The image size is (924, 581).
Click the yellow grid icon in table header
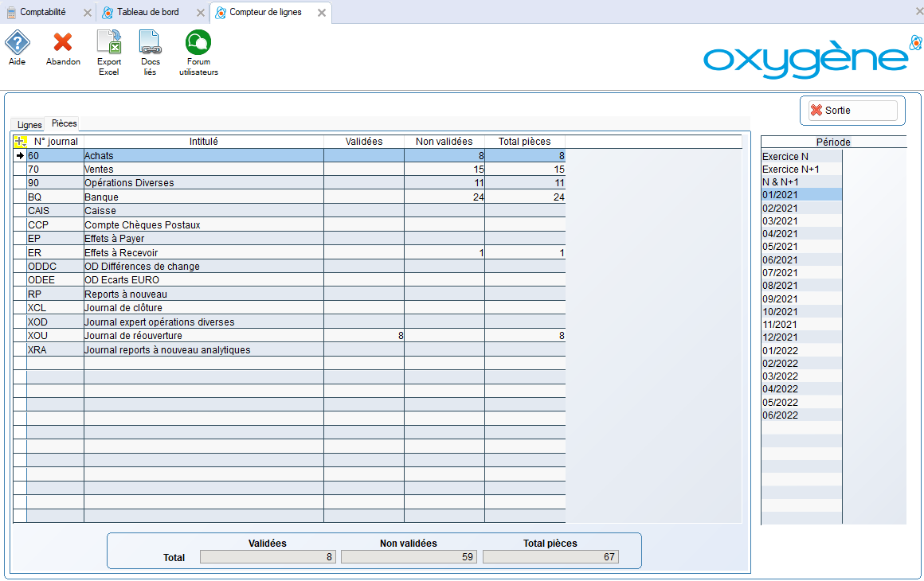click(20, 142)
